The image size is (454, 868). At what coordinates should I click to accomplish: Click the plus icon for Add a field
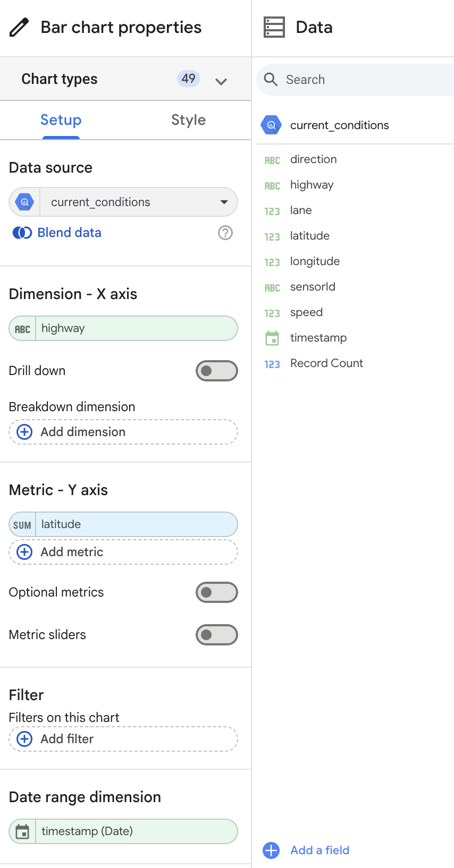(271, 850)
